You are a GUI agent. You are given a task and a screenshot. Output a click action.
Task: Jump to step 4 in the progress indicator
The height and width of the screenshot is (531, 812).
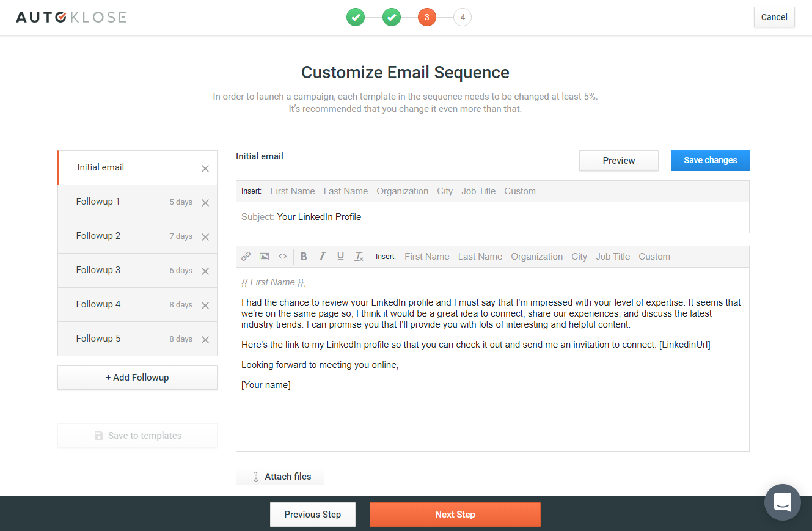pos(463,17)
